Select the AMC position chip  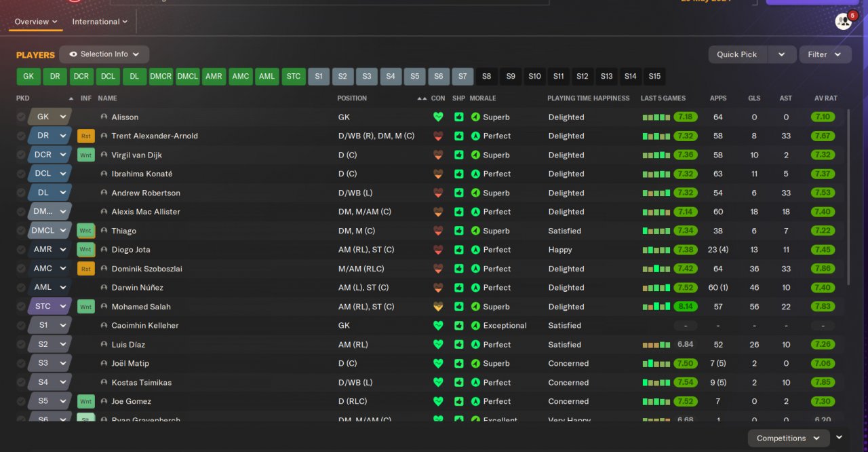pos(241,77)
